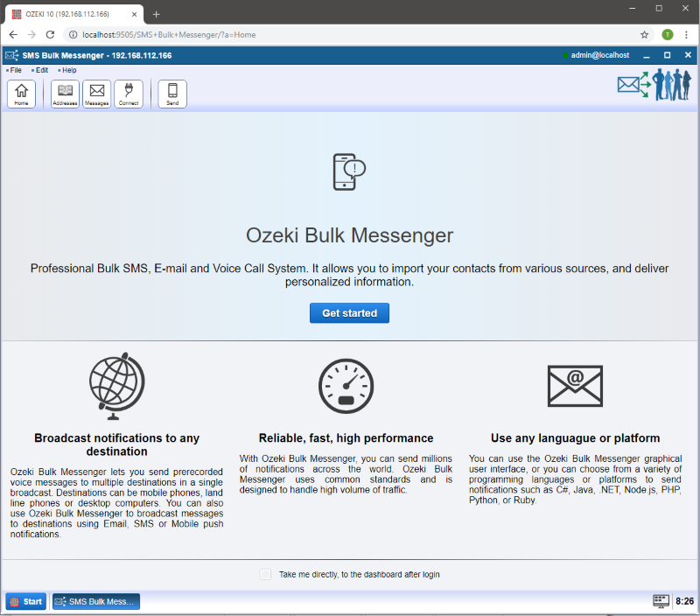Reload the browser page

[x=50, y=34]
